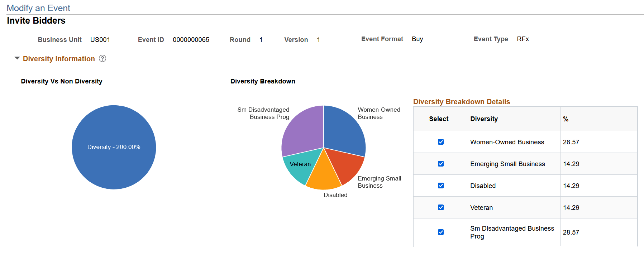Click the 14.29 value for Emerging Small Business
The height and width of the screenshot is (255, 644).
(x=571, y=164)
